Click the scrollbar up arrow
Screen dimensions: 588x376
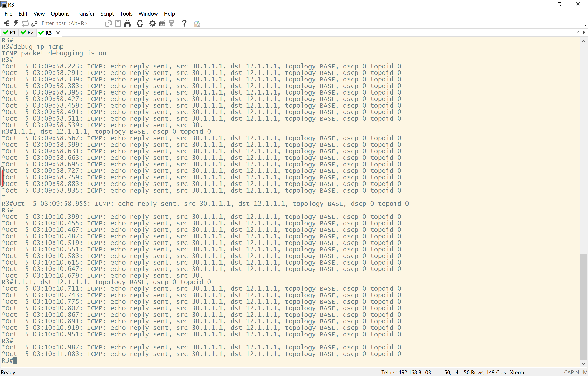click(584, 41)
